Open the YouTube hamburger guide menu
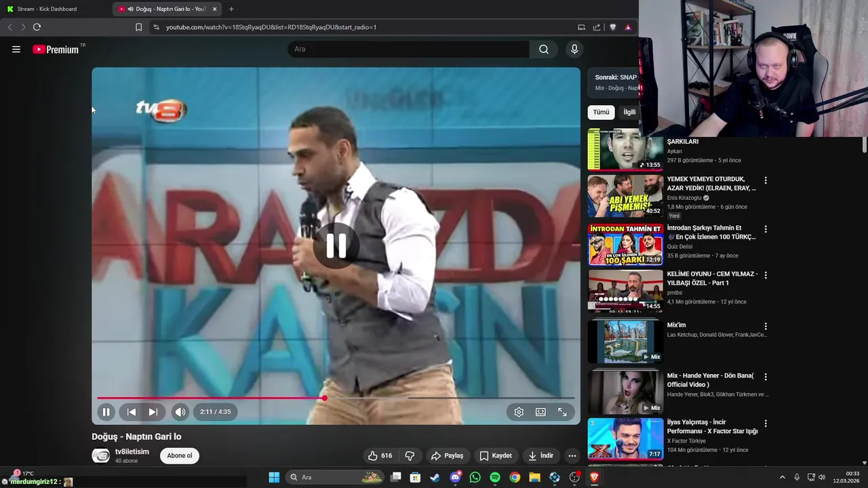 [x=16, y=49]
